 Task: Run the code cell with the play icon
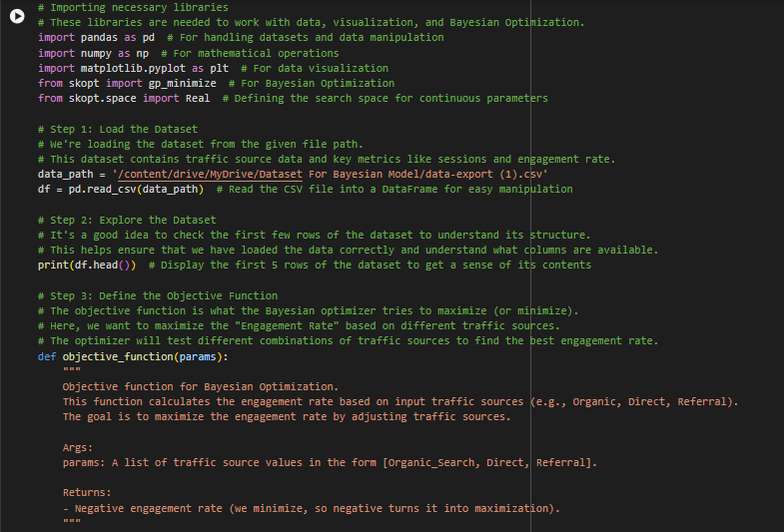click(17, 16)
